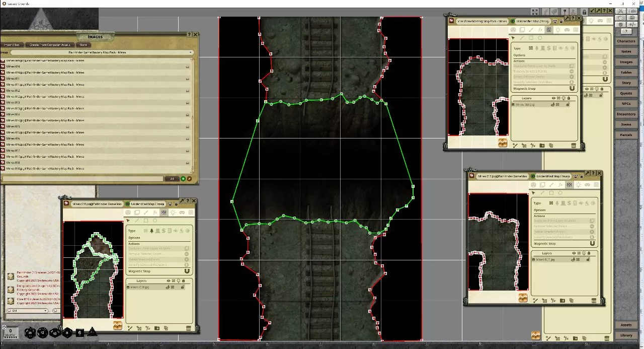
Task: Select the Mines 017 image record
Action: pos(96,151)
